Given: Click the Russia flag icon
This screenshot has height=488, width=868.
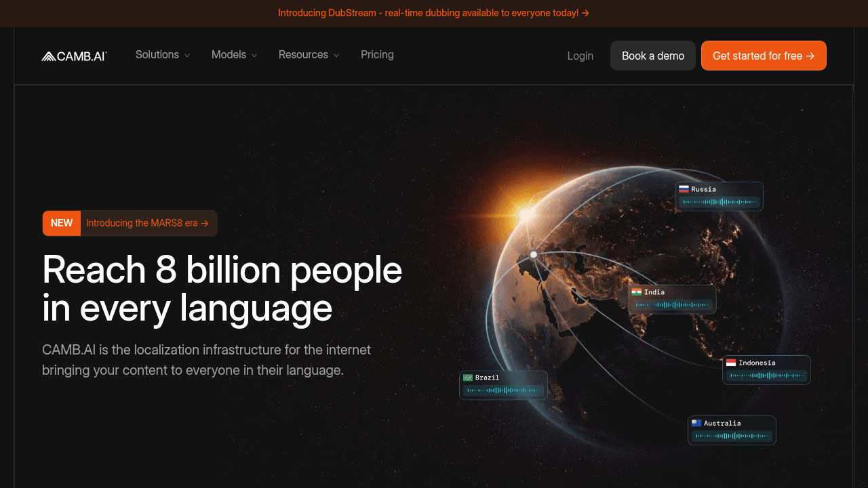Looking at the screenshot, I should tap(684, 189).
